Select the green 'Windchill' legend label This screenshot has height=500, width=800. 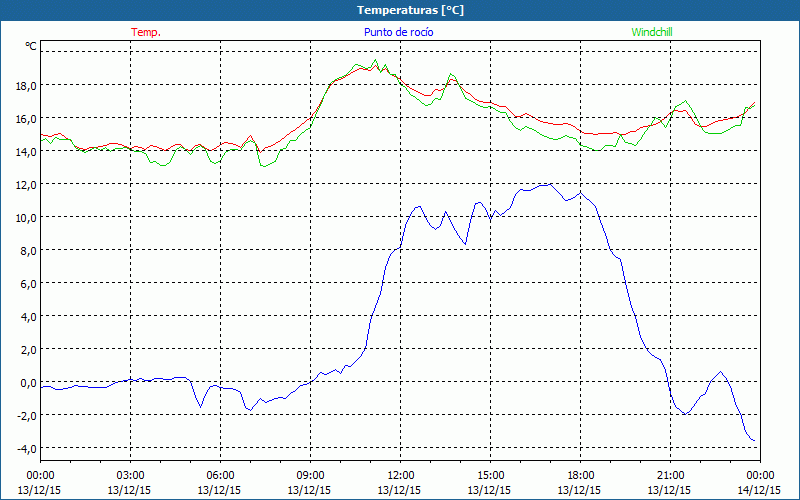click(652, 32)
